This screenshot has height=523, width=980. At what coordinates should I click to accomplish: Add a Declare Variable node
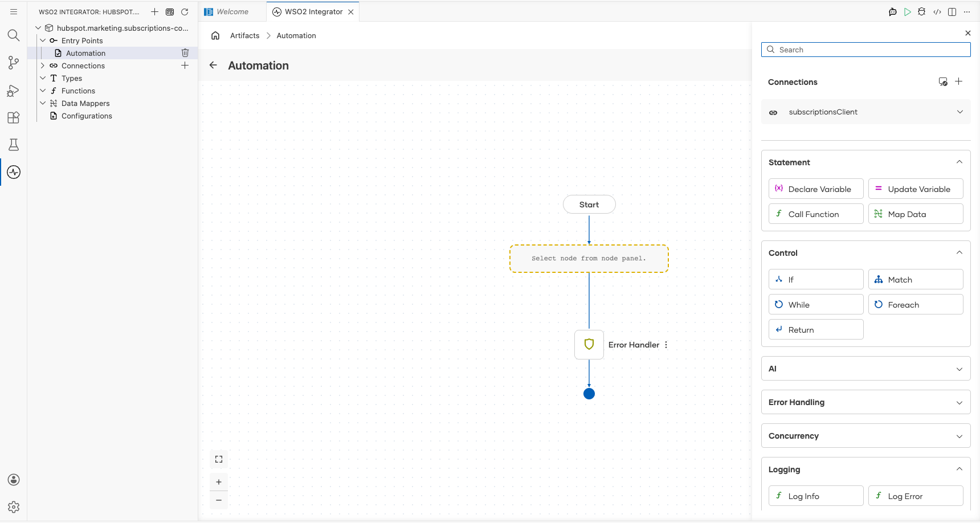(816, 189)
